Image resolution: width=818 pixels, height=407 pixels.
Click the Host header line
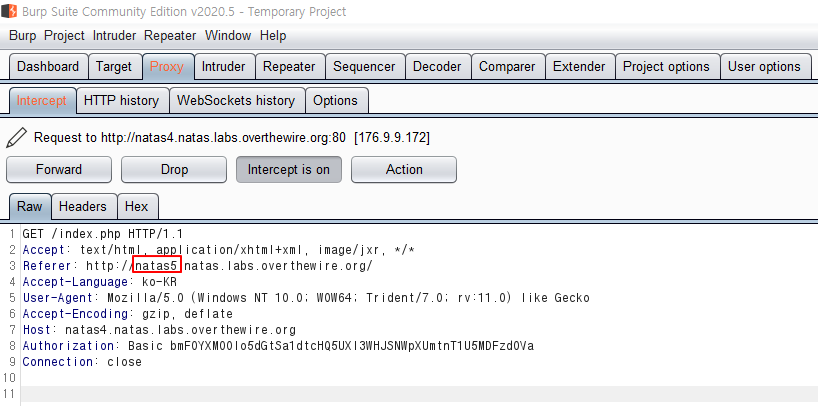coord(159,330)
